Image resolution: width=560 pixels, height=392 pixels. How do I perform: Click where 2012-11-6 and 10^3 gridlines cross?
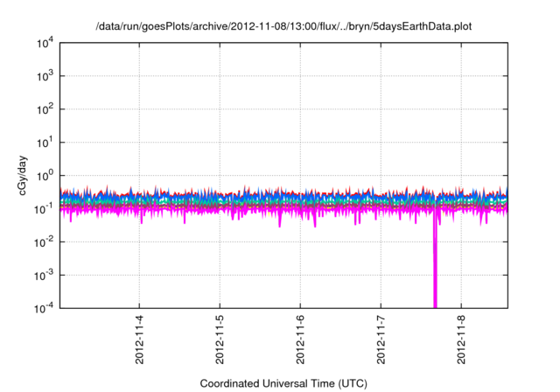point(301,76)
